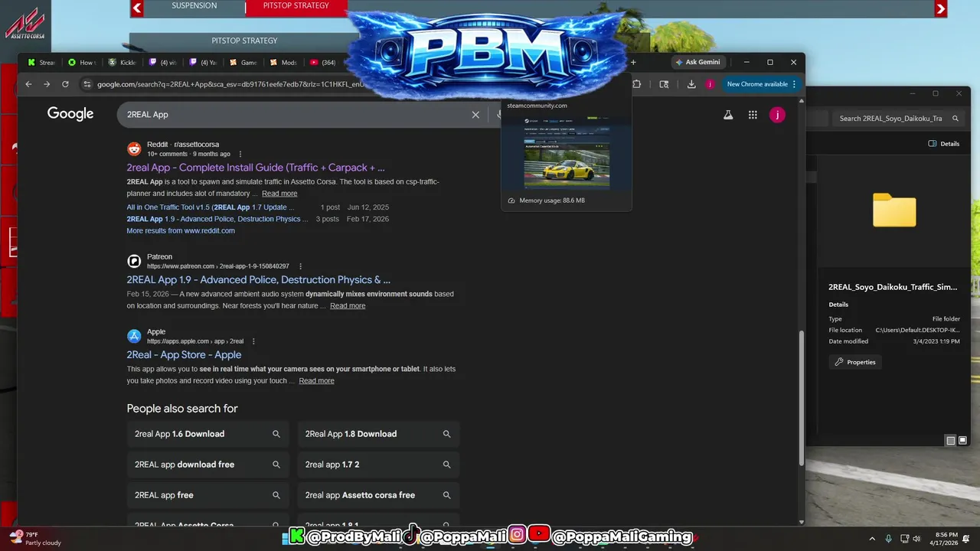Click the Ask Gemini button
Screen dimensions: 980x551
(x=697, y=62)
